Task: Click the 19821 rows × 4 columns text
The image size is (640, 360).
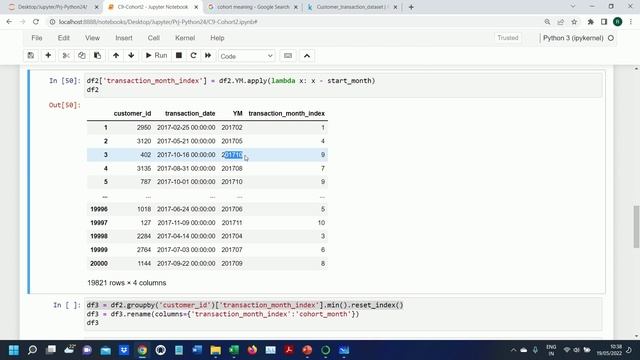Action: click(127, 283)
